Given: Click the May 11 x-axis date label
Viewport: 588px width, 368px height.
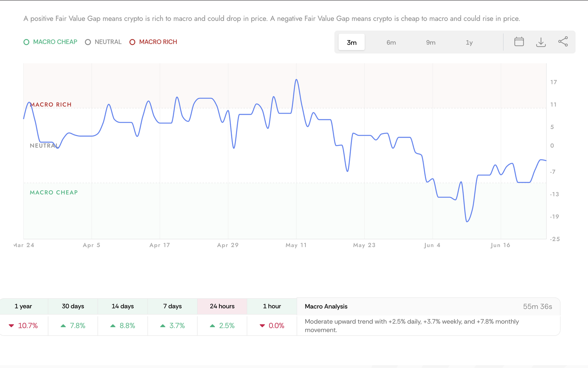Looking at the screenshot, I should click(x=296, y=245).
